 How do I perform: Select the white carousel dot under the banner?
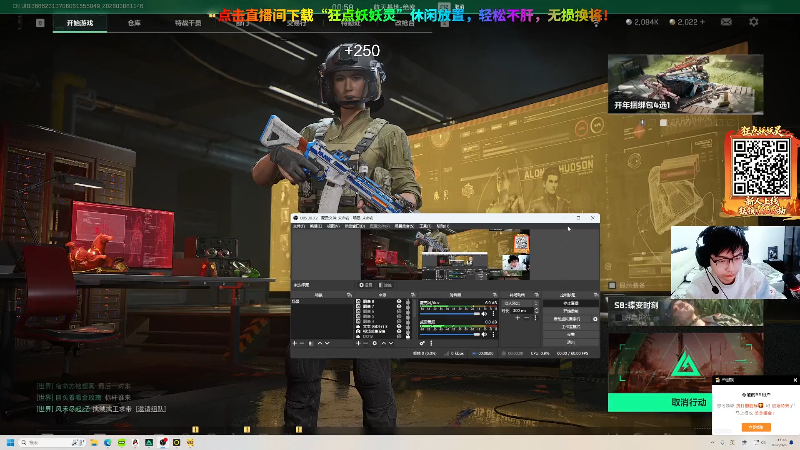[663, 122]
